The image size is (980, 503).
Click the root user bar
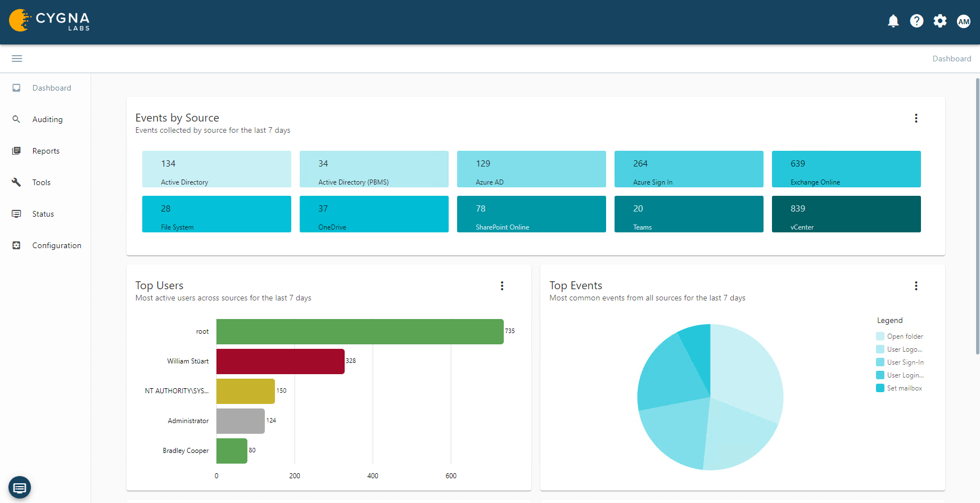coord(360,331)
